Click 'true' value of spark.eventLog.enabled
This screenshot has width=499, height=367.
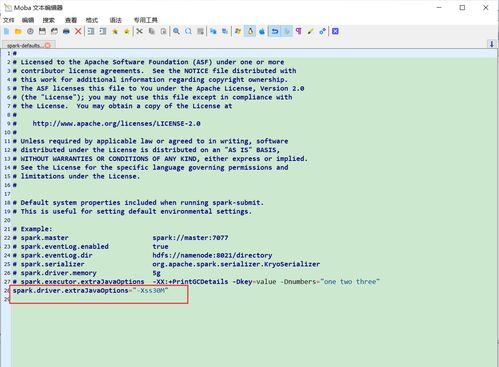(x=160, y=246)
